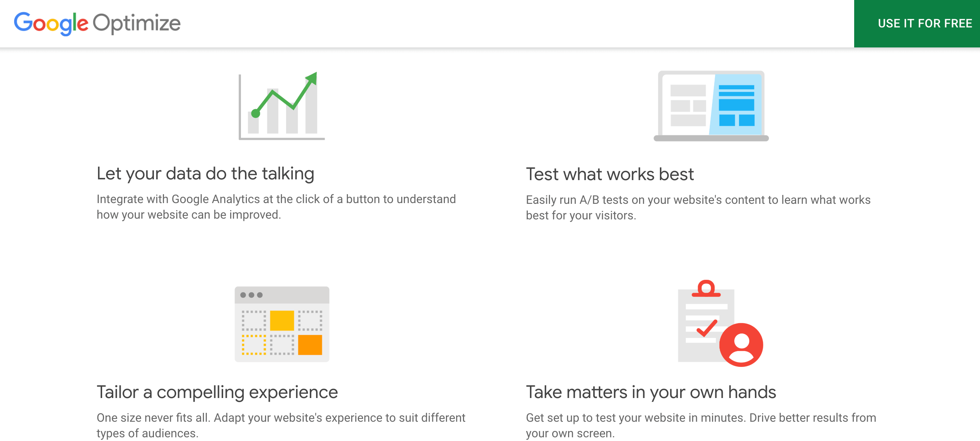Viewport: 980px width, 441px height.
Task: Click the 'Optimize' word in the header logo
Action: click(136, 23)
